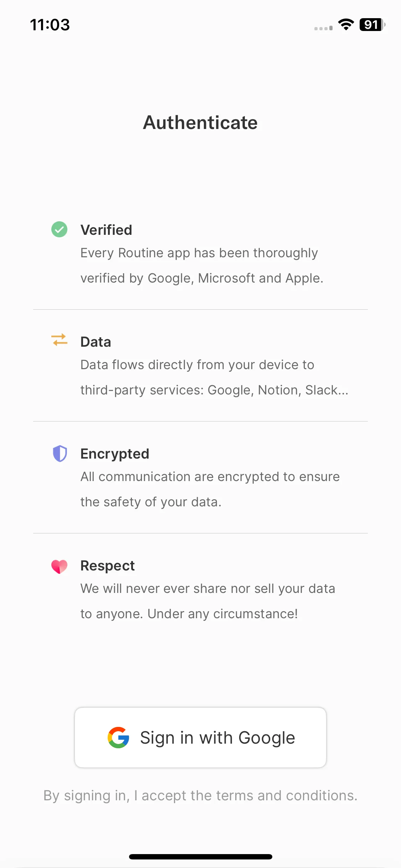Open the terms and conditions text

click(200, 796)
